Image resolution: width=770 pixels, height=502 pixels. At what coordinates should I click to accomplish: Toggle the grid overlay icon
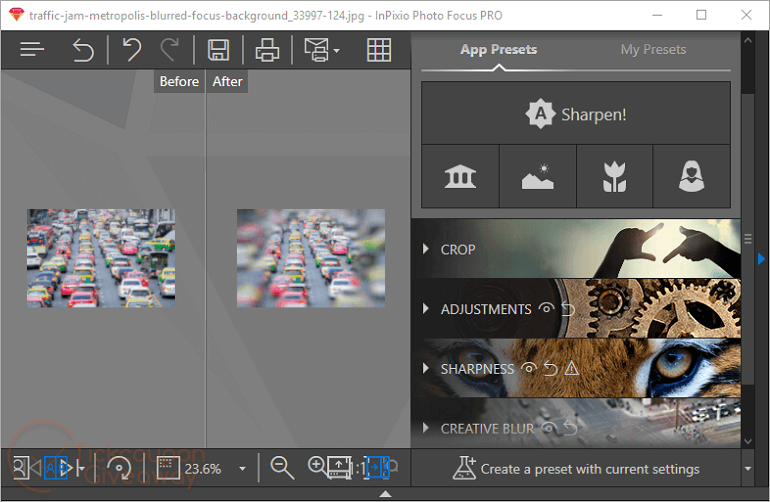[x=379, y=50]
